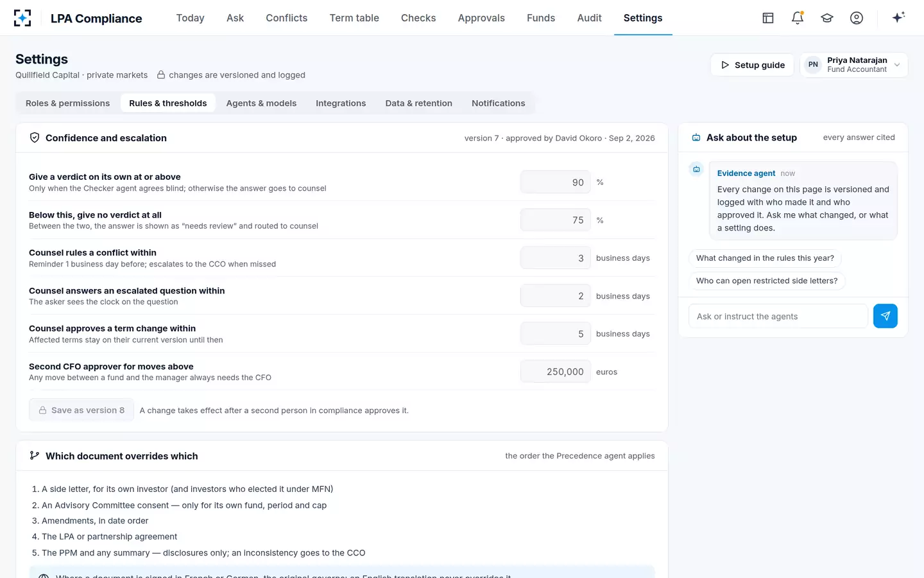Go to Approvals
Image resolution: width=924 pixels, height=578 pixels.
pyautogui.click(x=481, y=18)
